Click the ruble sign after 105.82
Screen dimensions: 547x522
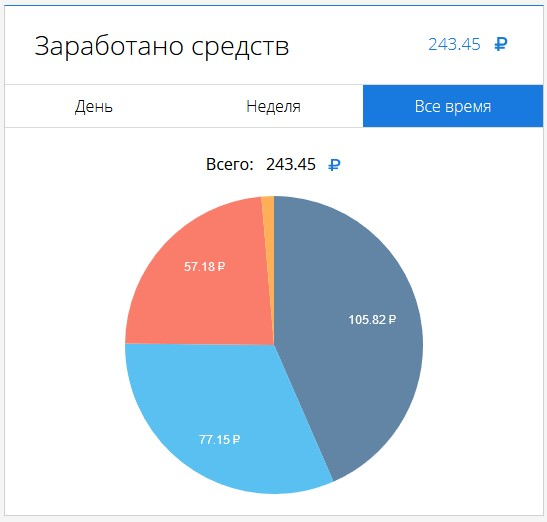(x=392, y=319)
